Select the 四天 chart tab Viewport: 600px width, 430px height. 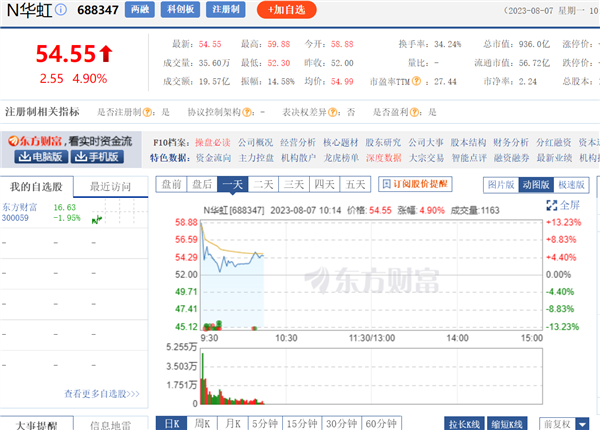tap(324, 184)
